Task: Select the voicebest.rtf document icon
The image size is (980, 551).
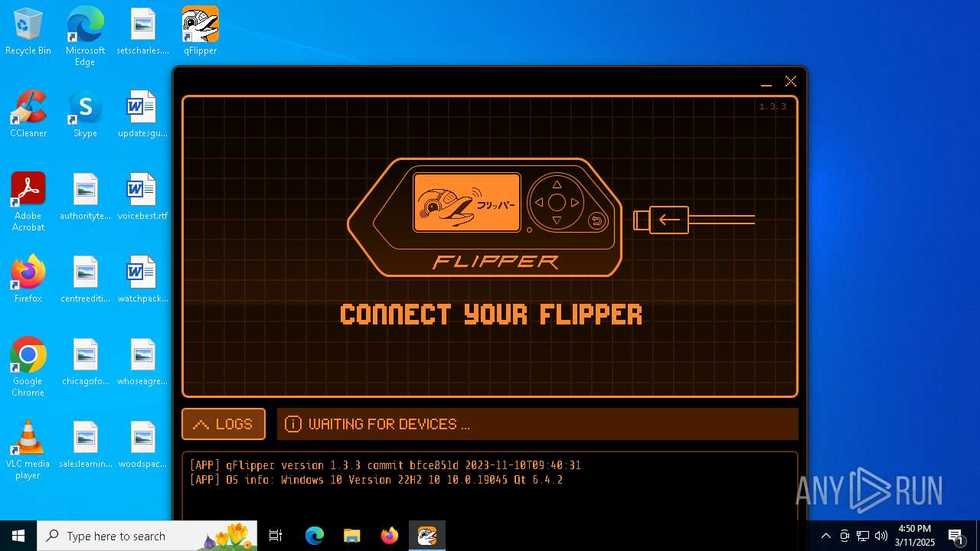Action: (x=142, y=197)
